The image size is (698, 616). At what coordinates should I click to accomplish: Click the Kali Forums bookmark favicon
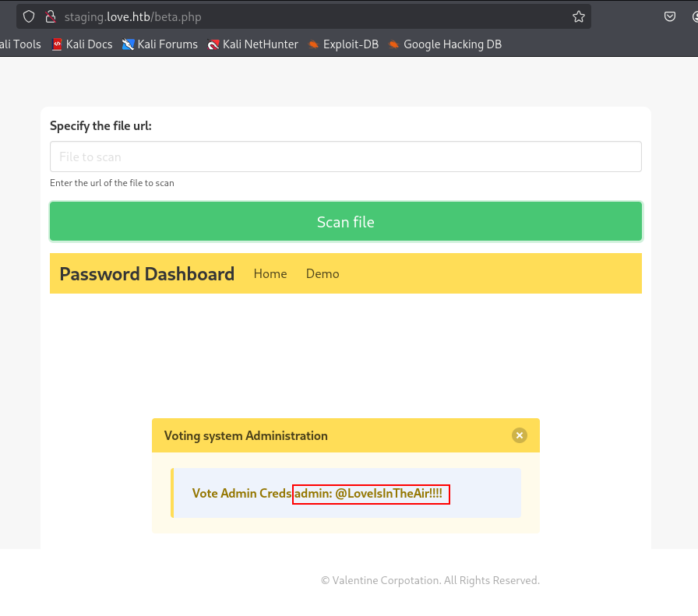tap(128, 44)
